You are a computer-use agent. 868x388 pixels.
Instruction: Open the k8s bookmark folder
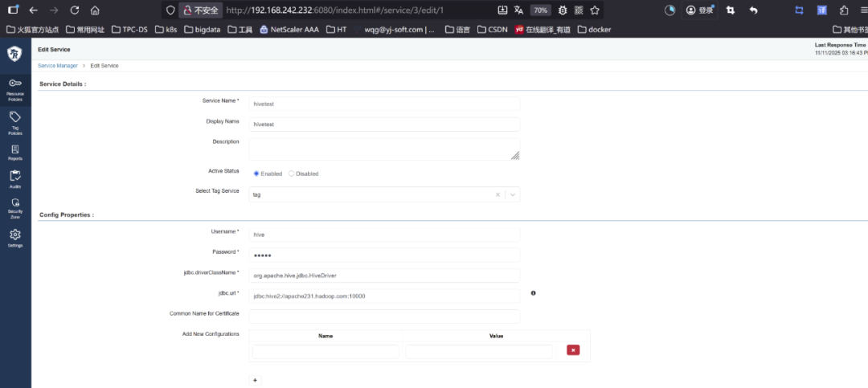coord(166,30)
